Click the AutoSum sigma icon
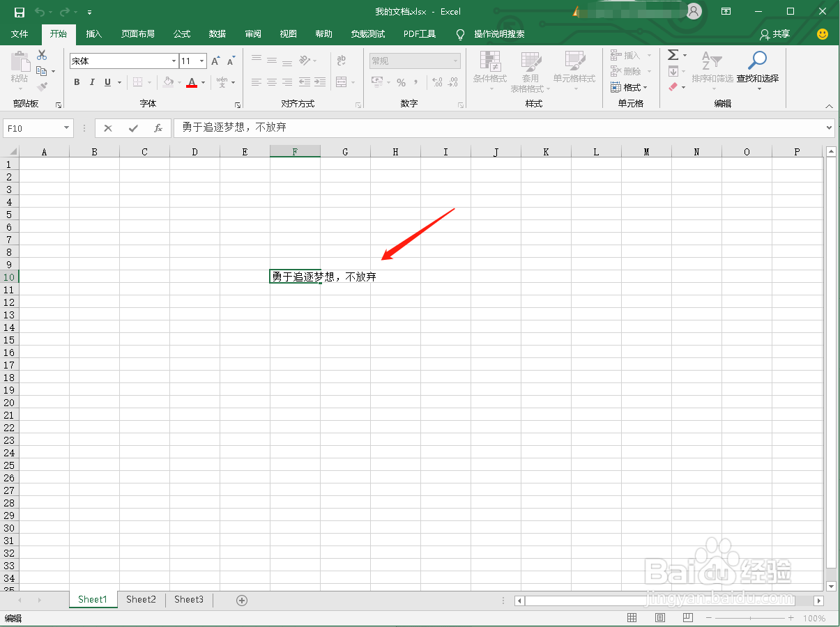The height and width of the screenshot is (627, 840). 673,55
